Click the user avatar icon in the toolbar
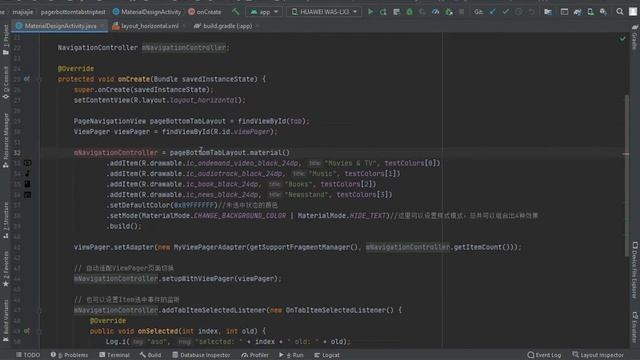640x360 pixels. pyautogui.click(x=633, y=12)
